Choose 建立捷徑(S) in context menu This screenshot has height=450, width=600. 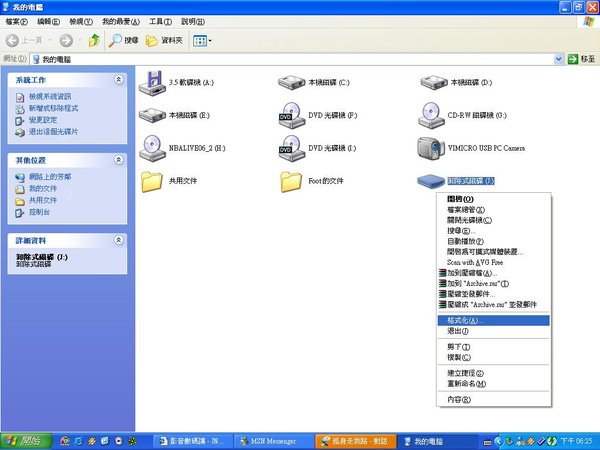click(x=493, y=373)
